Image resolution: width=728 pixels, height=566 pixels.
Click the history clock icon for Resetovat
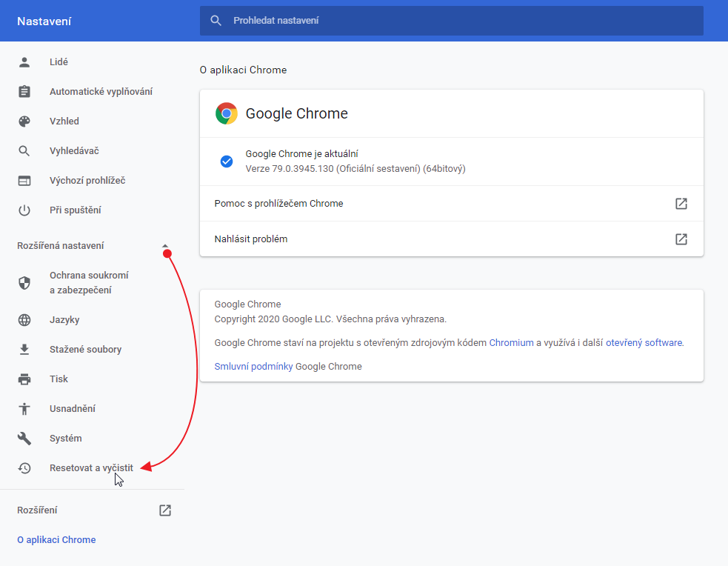[x=24, y=468]
